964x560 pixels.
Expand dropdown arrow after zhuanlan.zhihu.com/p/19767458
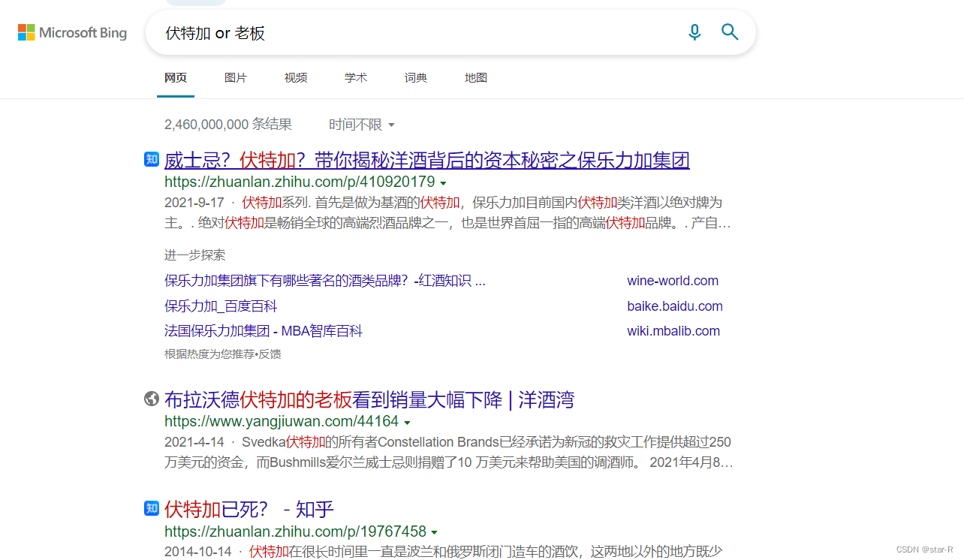(x=434, y=532)
